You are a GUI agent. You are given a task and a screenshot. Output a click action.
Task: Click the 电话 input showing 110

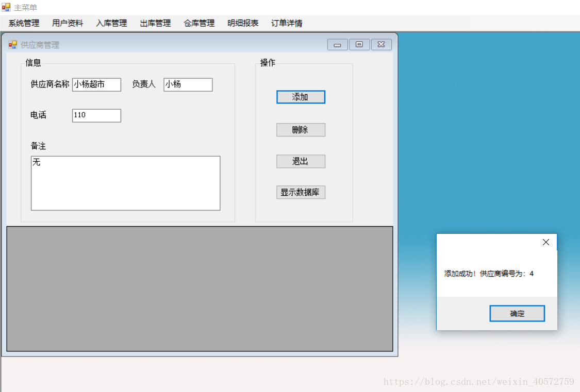click(x=96, y=115)
